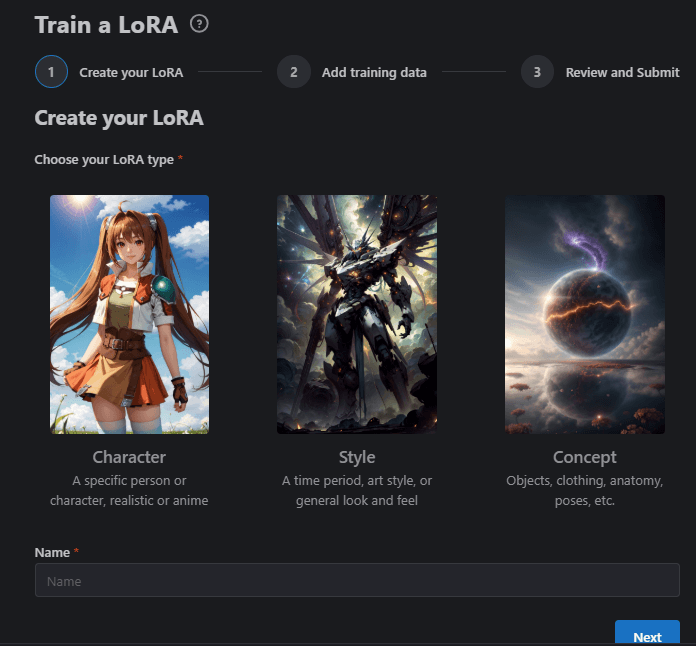Click the 'Create your LoRA' step label
This screenshot has width=696, height=646.
[x=131, y=72]
